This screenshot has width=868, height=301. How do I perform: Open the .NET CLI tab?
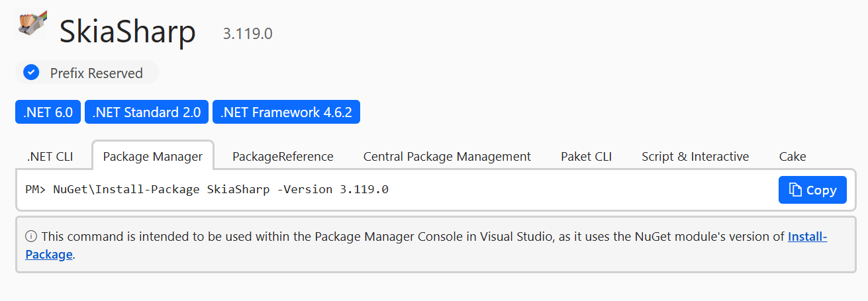(x=50, y=157)
